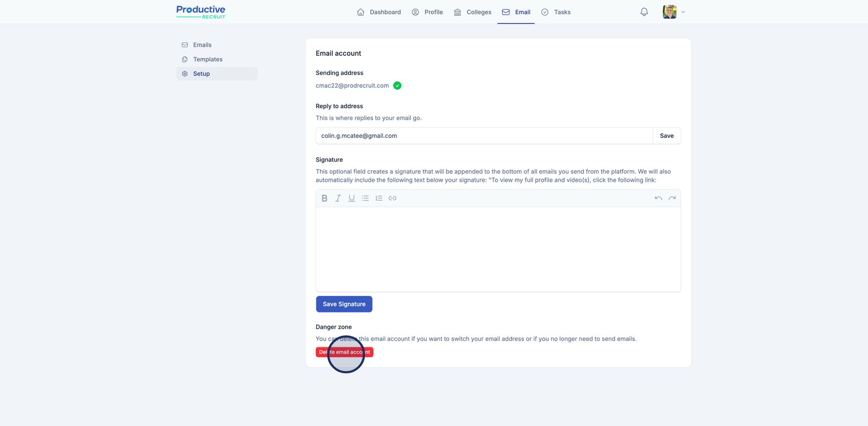Click the cmac22@prodrecruit.com sending address
Image resolution: width=868 pixels, height=426 pixels.
(x=352, y=86)
